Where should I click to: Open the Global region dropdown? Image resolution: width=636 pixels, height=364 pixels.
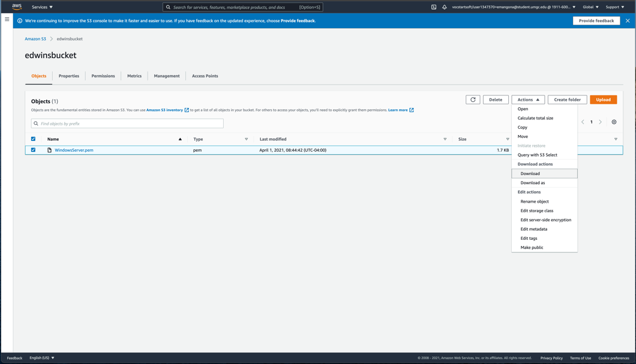click(590, 7)
